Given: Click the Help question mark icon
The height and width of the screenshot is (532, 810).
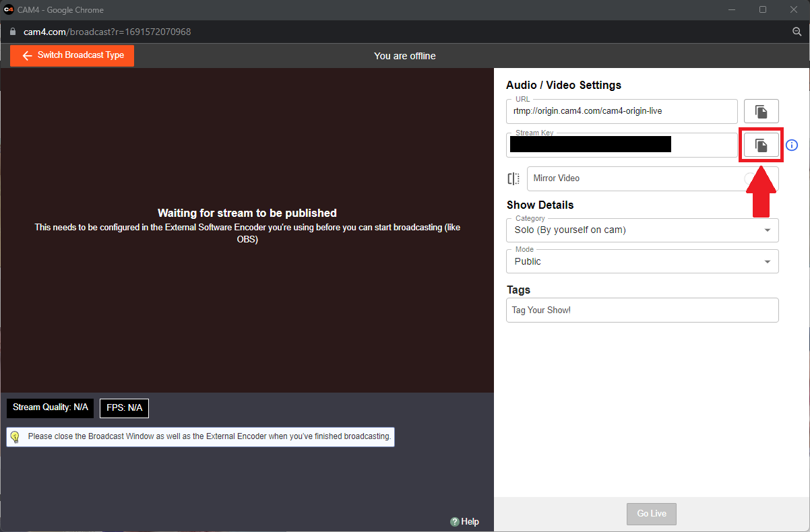Looking at the screenshot, I should point(455,521).
